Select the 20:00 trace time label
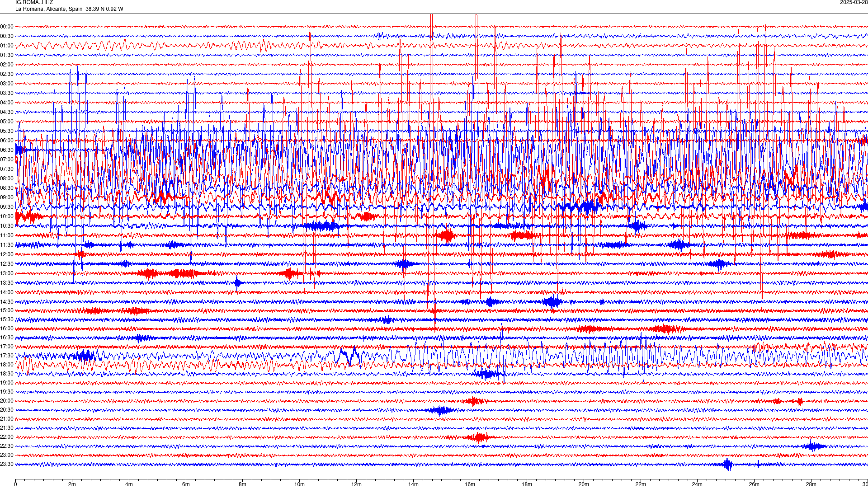The image size is (868, 488). tap(7, 401)
